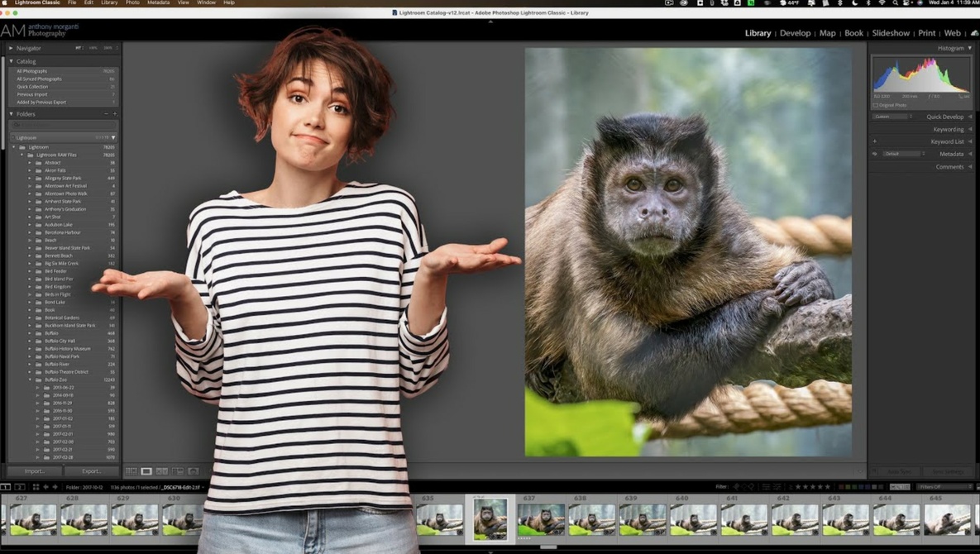980x554 pixels.
Task: Click the plus icon in Folders header
Action: (x=115, y=113)
